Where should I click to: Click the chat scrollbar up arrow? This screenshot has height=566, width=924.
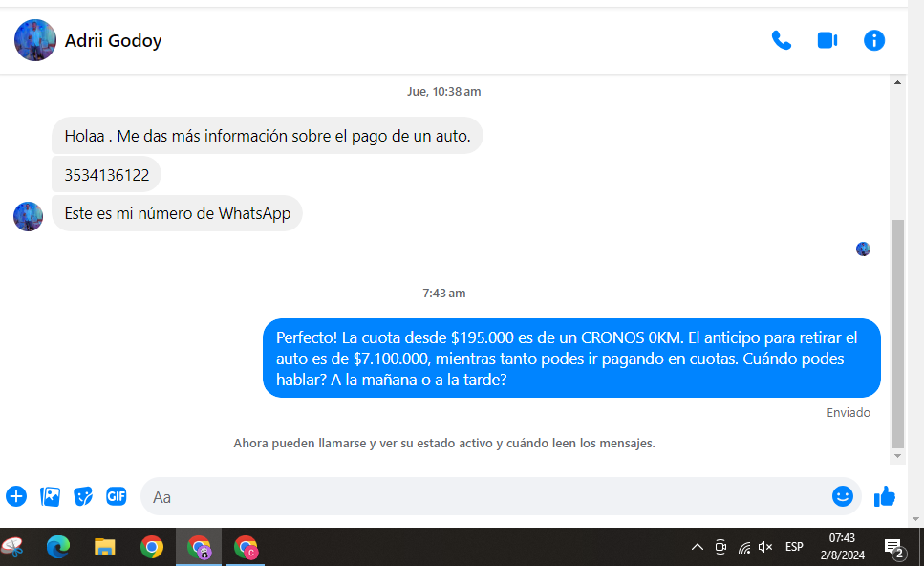tap(897, 82)
